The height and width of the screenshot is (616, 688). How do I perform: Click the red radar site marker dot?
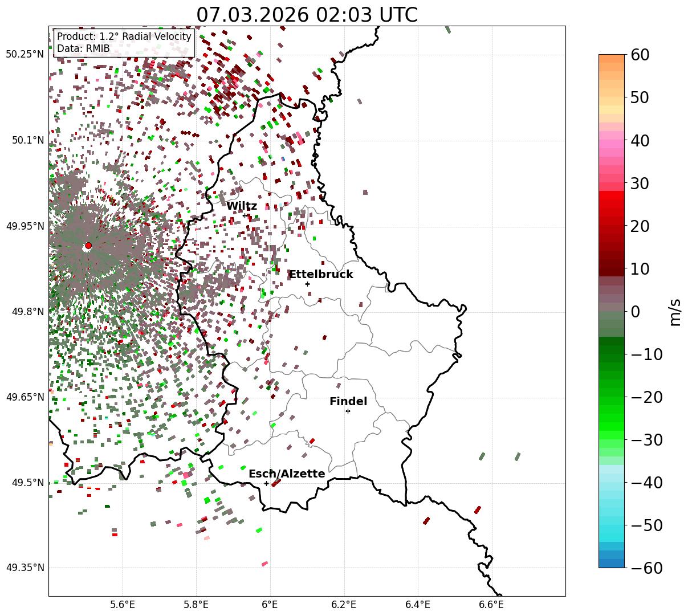tap(88, 246)
